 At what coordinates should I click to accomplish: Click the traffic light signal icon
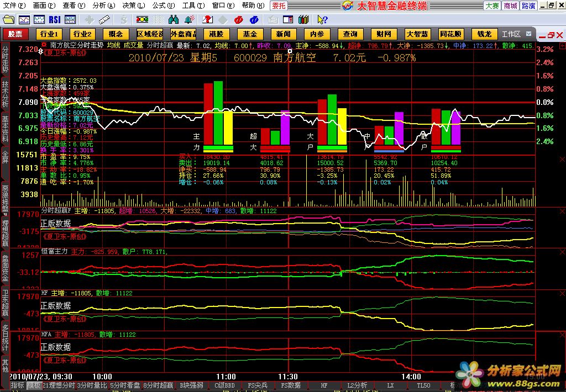click(142, 19)
